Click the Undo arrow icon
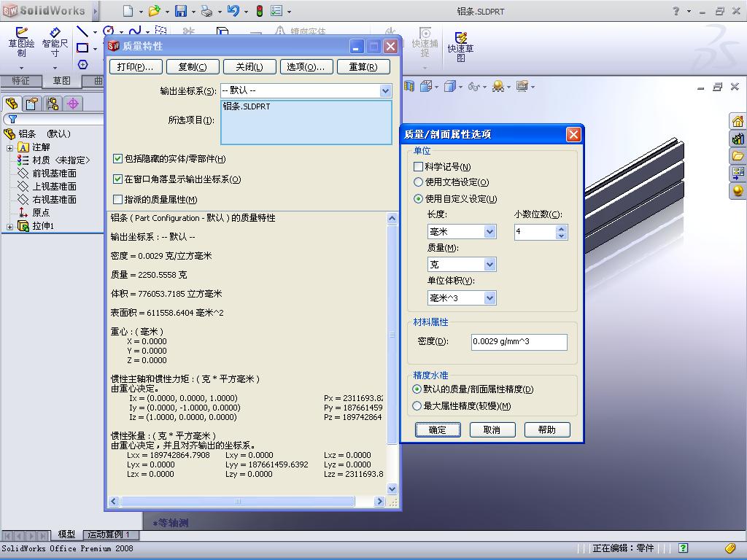747x560 pixels. 233,10
